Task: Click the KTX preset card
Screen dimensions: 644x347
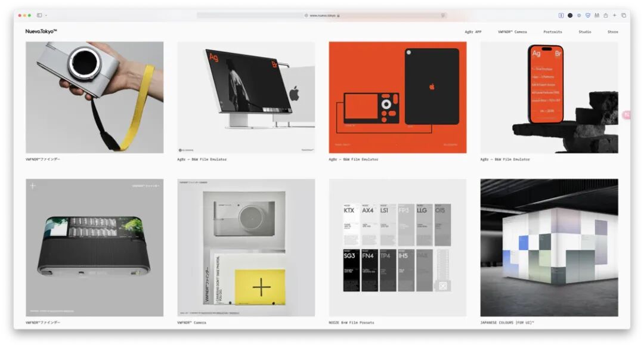Action: [x=351, y=225]
